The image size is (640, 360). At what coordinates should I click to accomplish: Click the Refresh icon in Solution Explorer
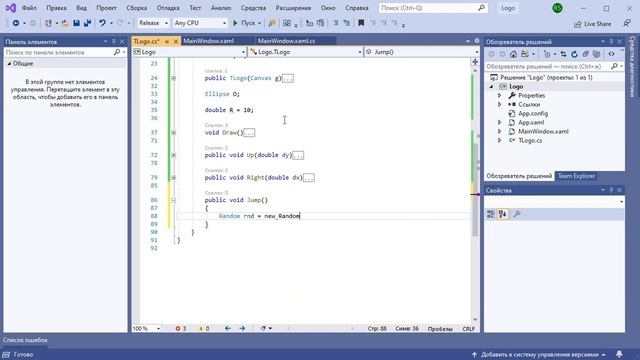click(x=574, y=54)
